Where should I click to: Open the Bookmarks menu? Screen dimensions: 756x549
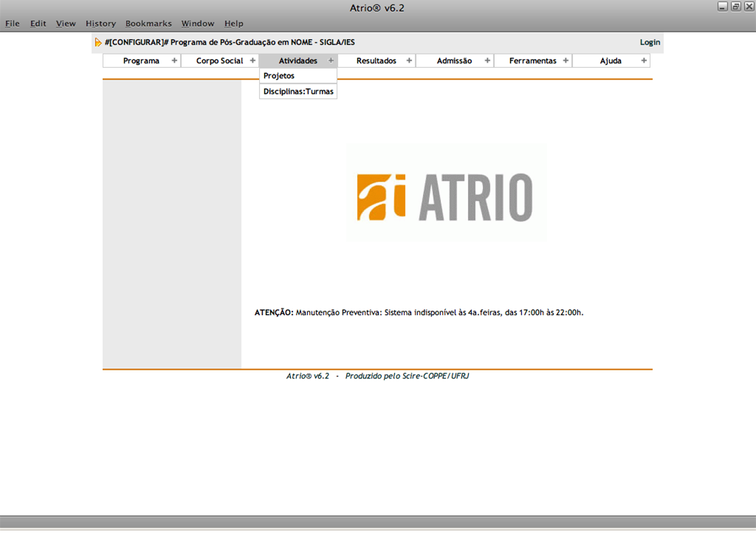click(148, 24)
